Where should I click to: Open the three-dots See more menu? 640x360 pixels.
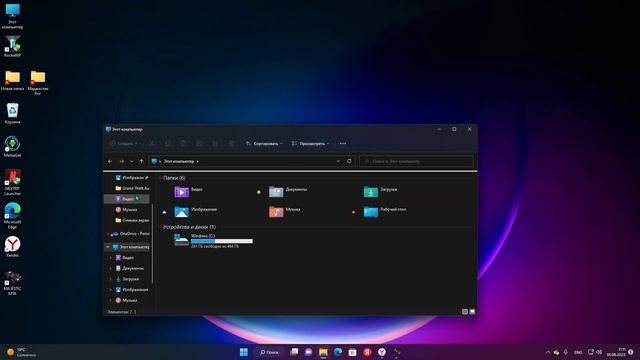click(343, 144)
